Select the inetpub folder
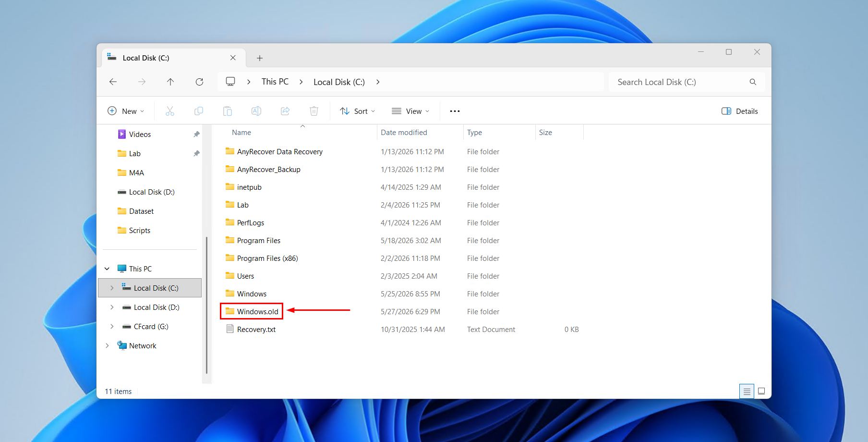 pos(249,187)
